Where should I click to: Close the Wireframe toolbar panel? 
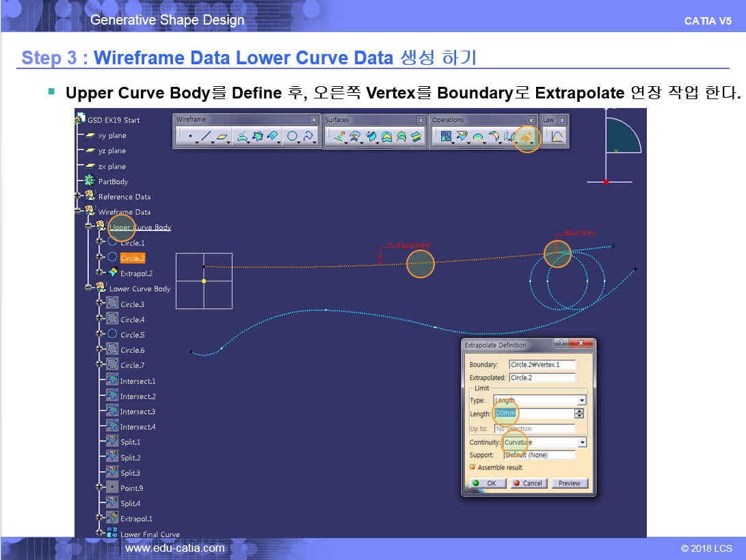click(315, 120)
